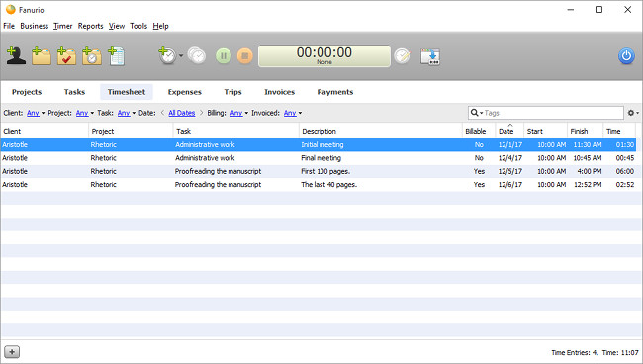The width and height of the screenshot is (643, 364).
Task: Expand the Billing filter dropdown
Action: coord(239,113)
